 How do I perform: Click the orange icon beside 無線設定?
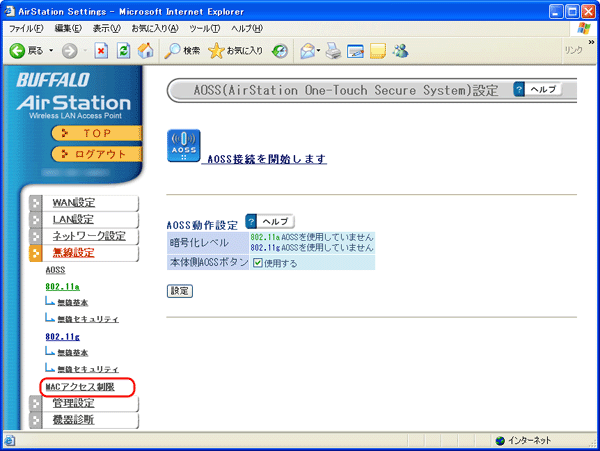tap(36, 253)
